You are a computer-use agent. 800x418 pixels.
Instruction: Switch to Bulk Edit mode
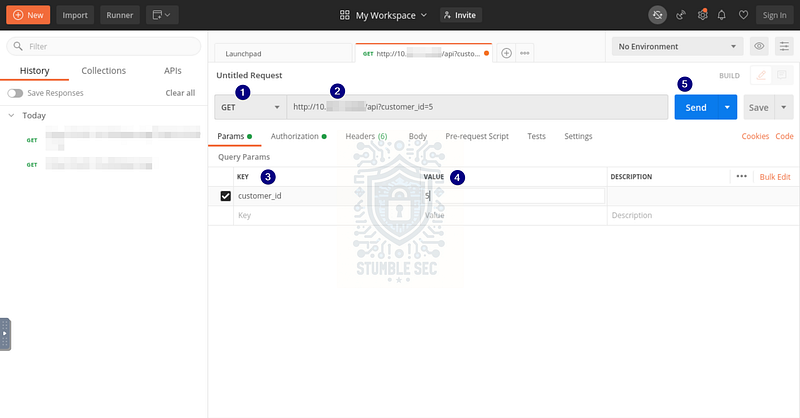774,177
